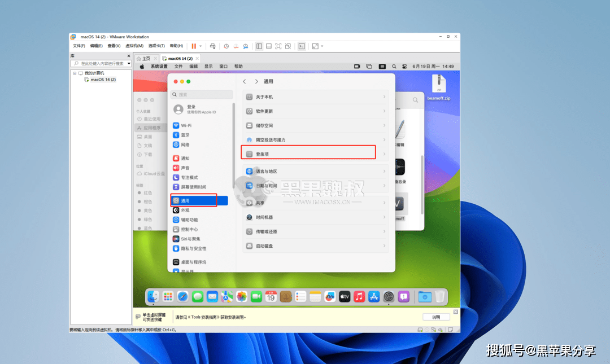Select 隐私与安全性 in settings sidebar
Screen dimensions: 610x364
193,248
